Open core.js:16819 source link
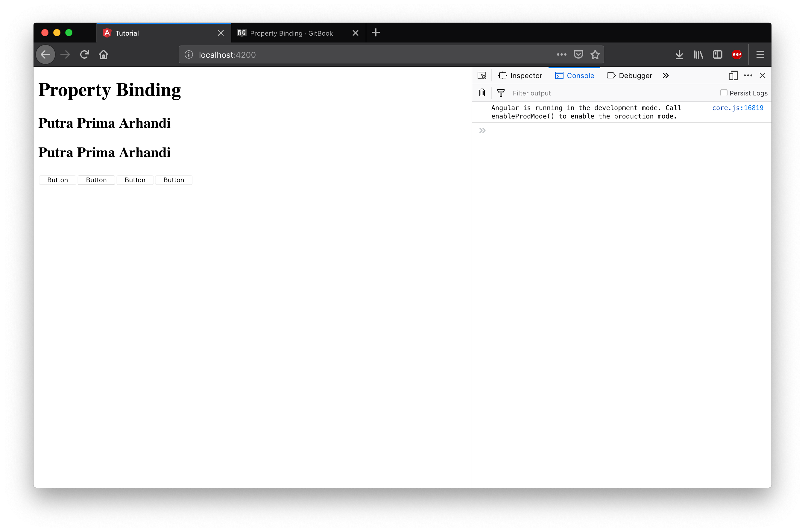The height and width of the screenshot is (532, 805). coord(737,108)
